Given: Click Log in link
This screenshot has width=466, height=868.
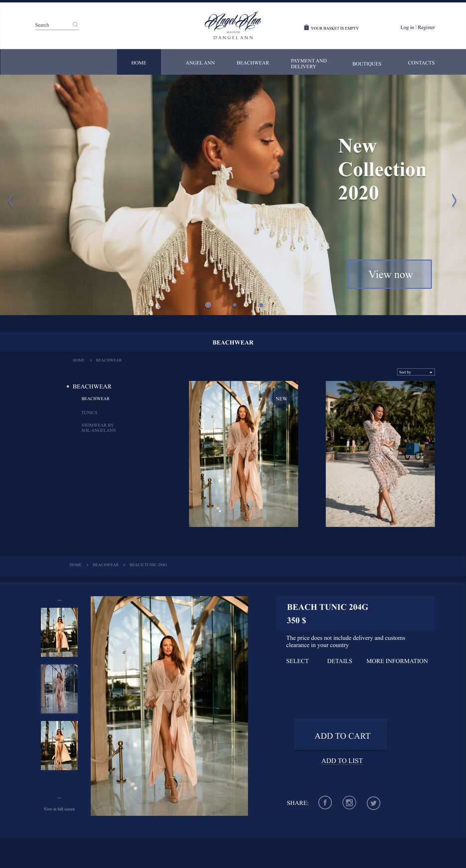Looking at the screenshot, I should click(407, 27).
